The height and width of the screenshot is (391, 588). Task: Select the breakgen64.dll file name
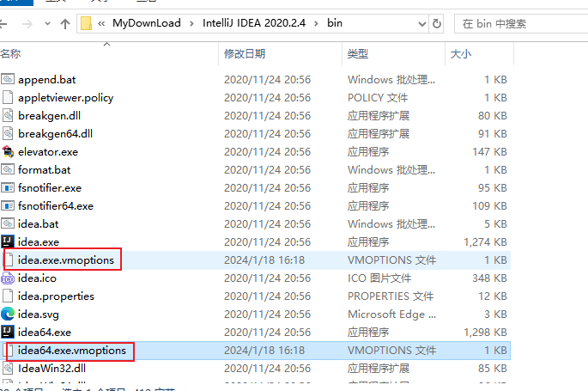coord(55,133)
